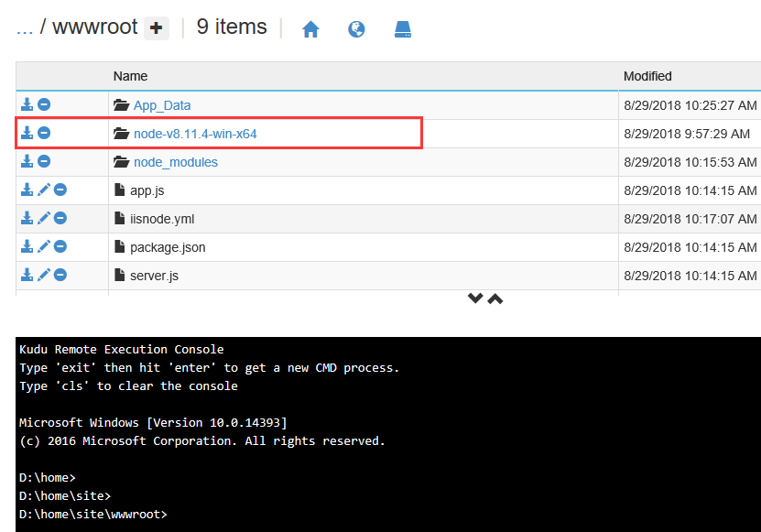The image size is (761, 532).
Task: Delete the node_modules folder
Action: (44, 162)
